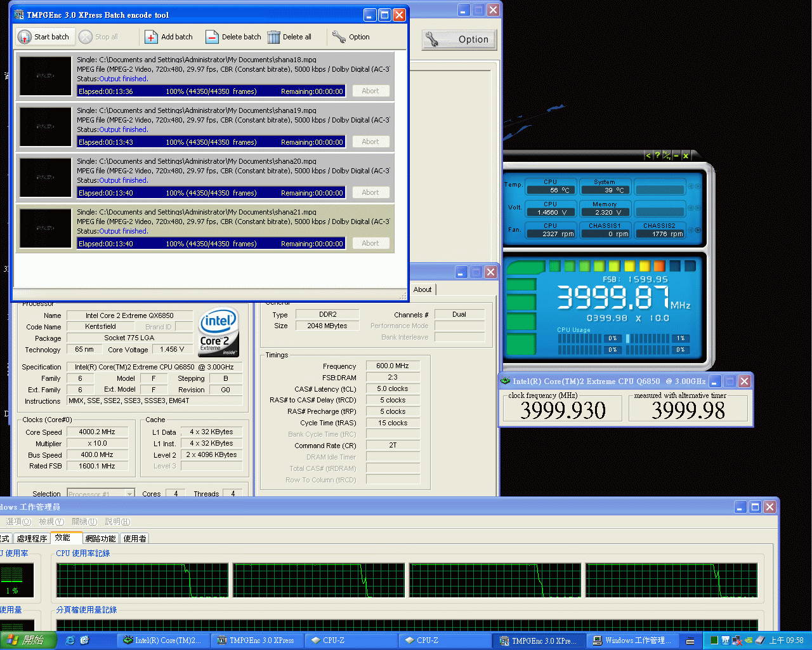
Task: Select the shana19.mpg batch thumbnail
Action: (x=45, y=126)
